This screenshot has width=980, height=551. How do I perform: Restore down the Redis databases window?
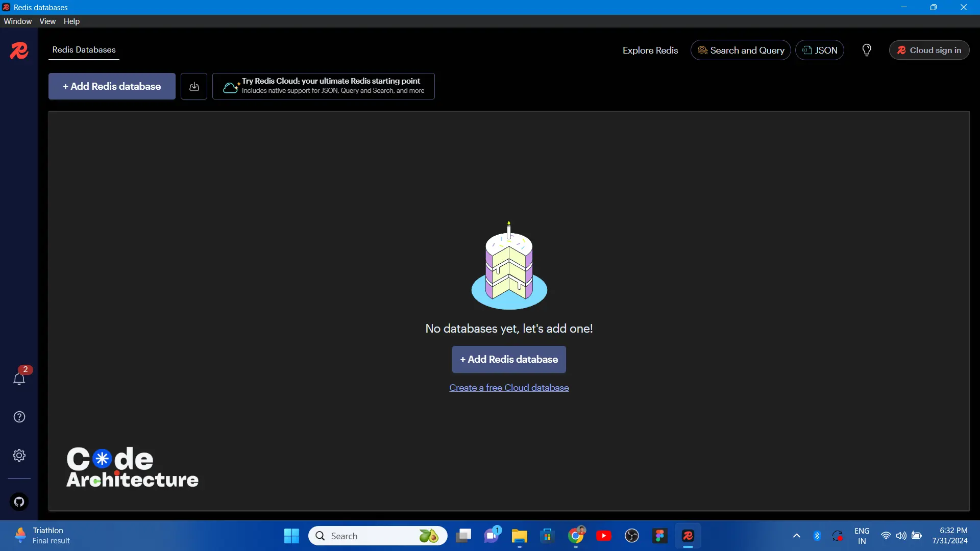934,7
